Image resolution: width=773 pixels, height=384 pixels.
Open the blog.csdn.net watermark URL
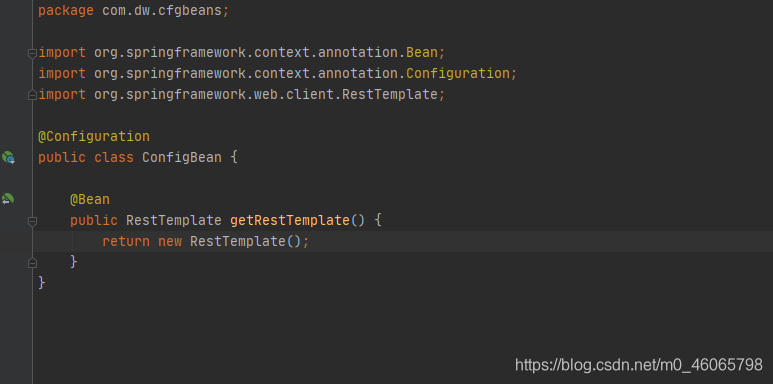(x=639, y=365)
